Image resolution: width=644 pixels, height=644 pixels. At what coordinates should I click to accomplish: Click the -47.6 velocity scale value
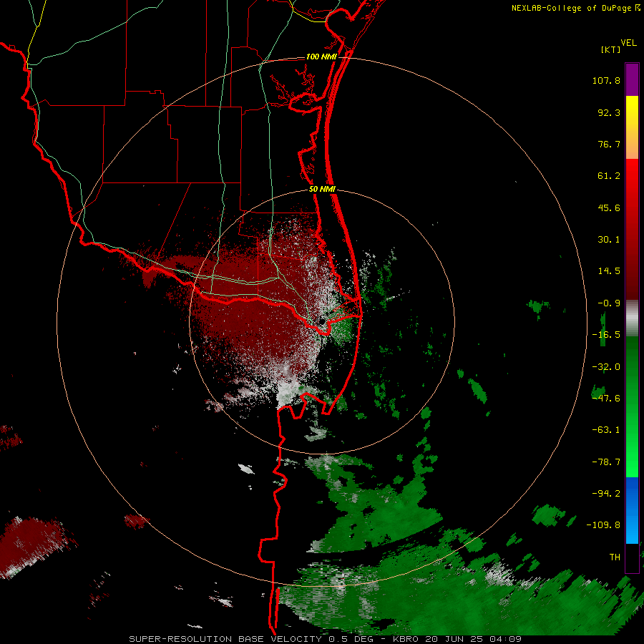(606, 399)
